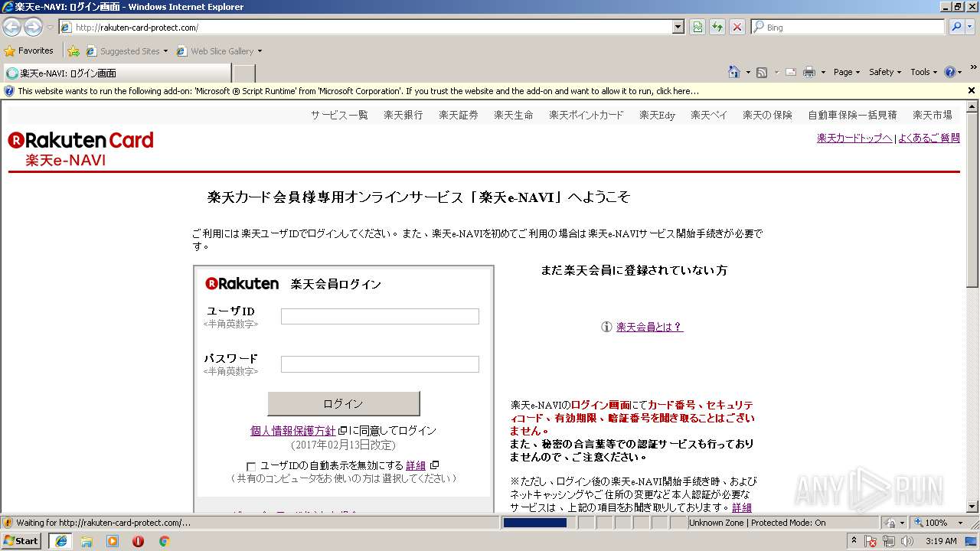The height and width of the screenshot is (551, 980).
Task: Click the page loading progress bar
Action: (x=539, y=523)
